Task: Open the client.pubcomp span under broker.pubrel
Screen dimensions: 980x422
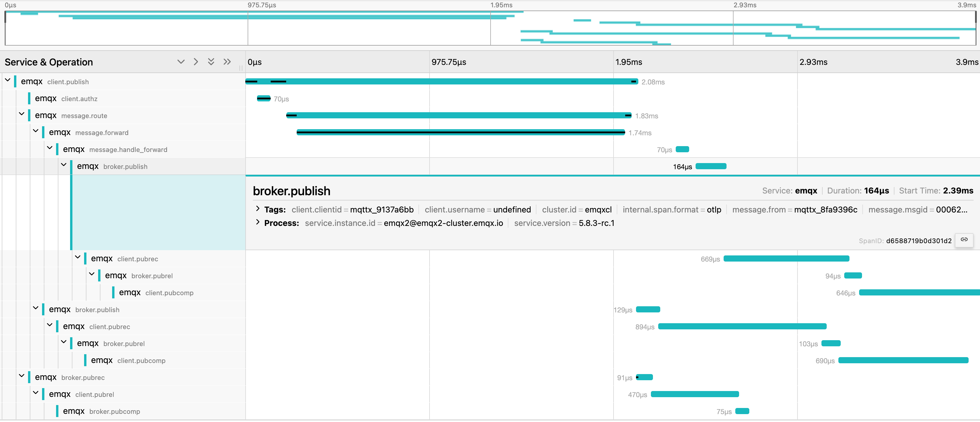Action: point(169,293)
